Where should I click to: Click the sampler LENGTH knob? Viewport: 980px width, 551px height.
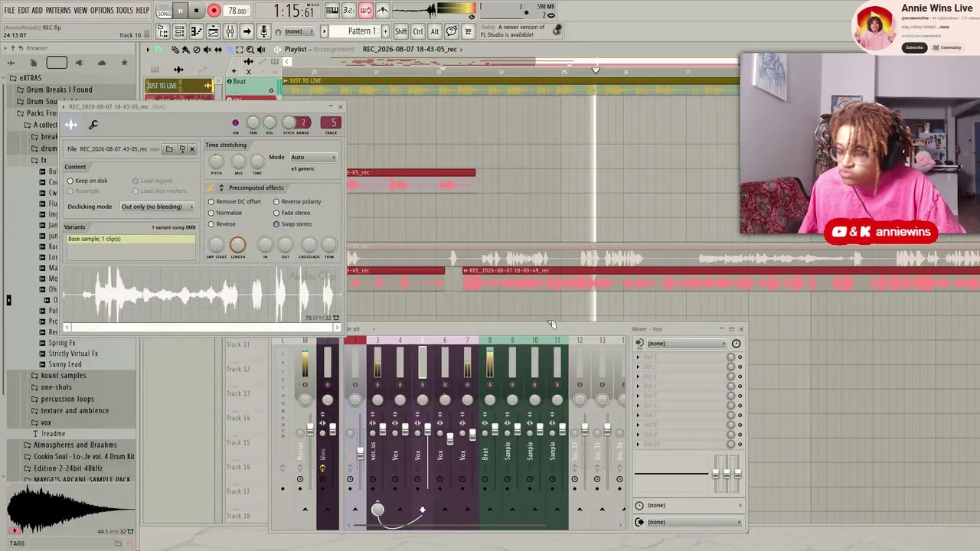click(x=237, y=245)
